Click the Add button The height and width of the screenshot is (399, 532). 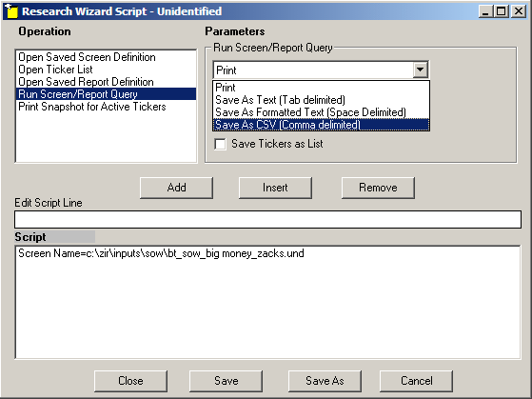pos(176,188)
